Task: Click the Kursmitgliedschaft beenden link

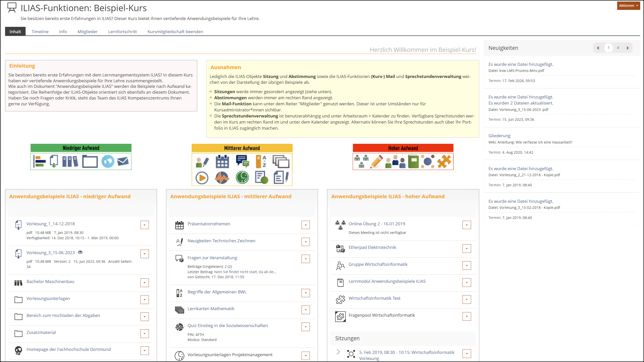Action: pyautogui.click(x=175, y=31)
